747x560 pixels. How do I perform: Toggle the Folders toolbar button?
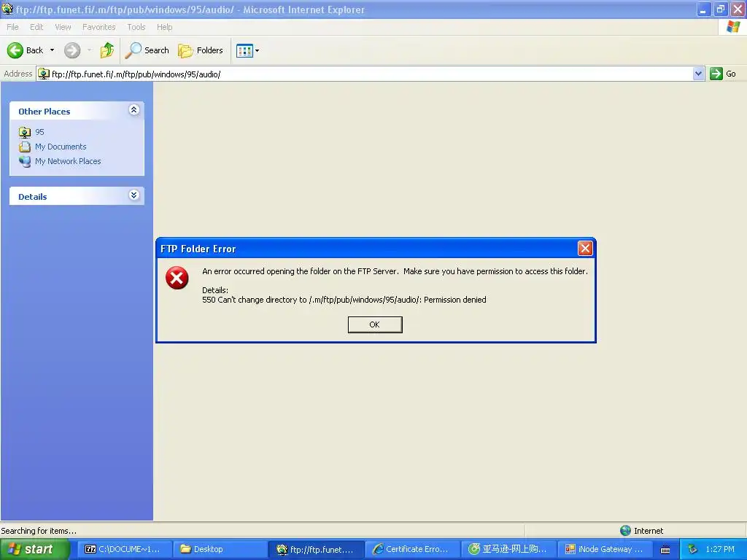pyautogui.click(x=200, y=50)
